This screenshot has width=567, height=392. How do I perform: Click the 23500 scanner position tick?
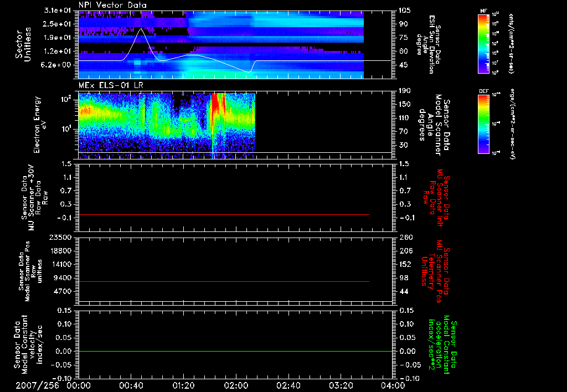pyautogui.click(x=60, y=237)
